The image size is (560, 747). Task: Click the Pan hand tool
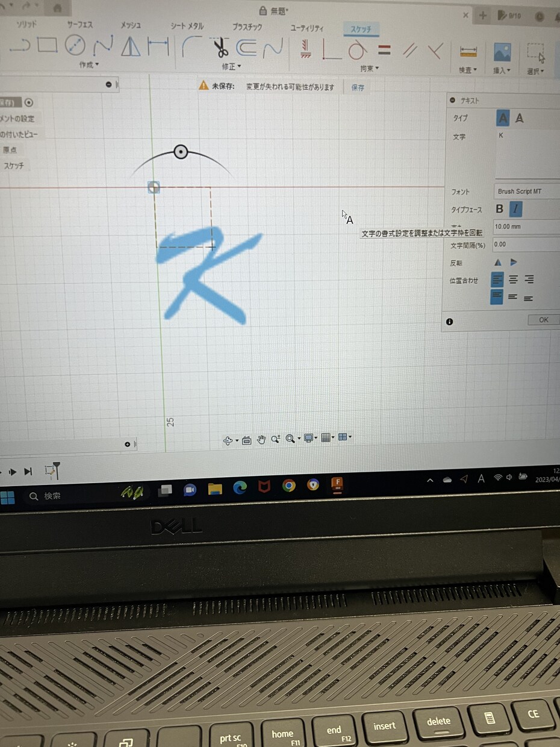point(261,439)
